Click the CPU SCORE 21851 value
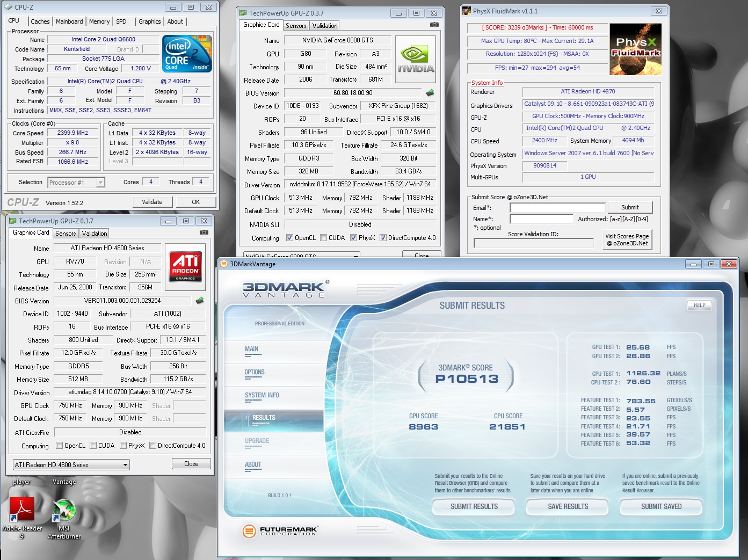The width and height of the screenshot is (748, 560). point(507,427)
